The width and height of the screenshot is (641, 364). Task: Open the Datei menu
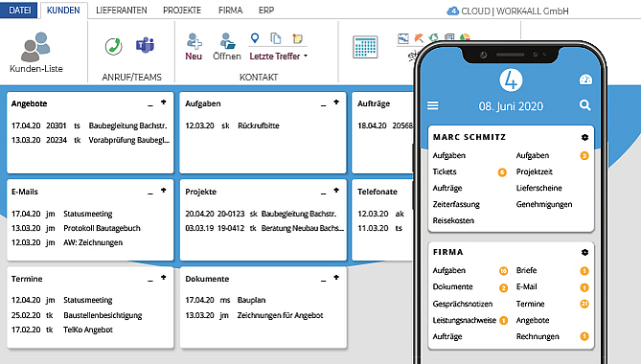[x=19, y=11]
